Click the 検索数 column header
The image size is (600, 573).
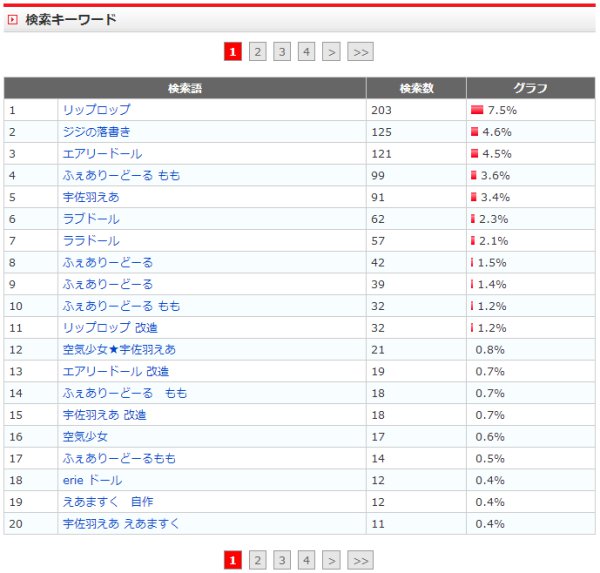pos(416,88)
